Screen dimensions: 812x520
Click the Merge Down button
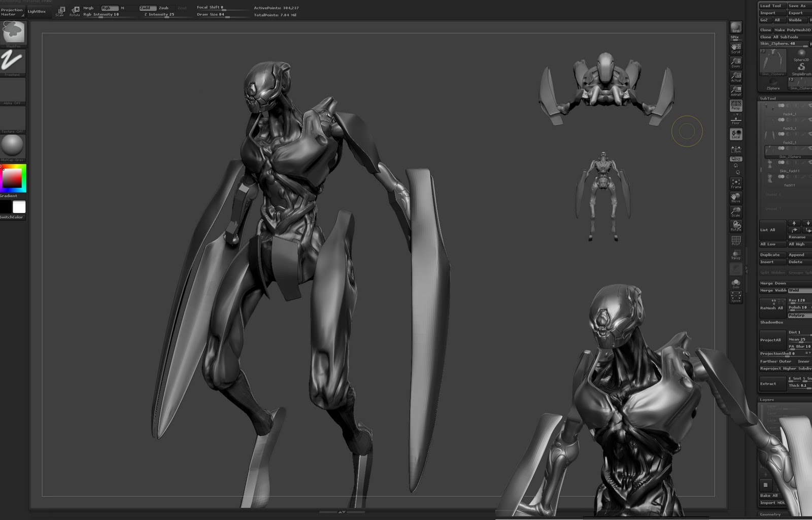pyautogui.click(x=785, y=283)
